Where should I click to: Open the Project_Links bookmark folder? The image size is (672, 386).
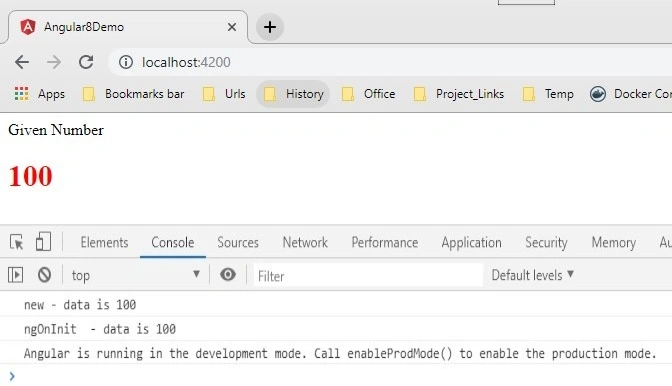pos(459,93)
